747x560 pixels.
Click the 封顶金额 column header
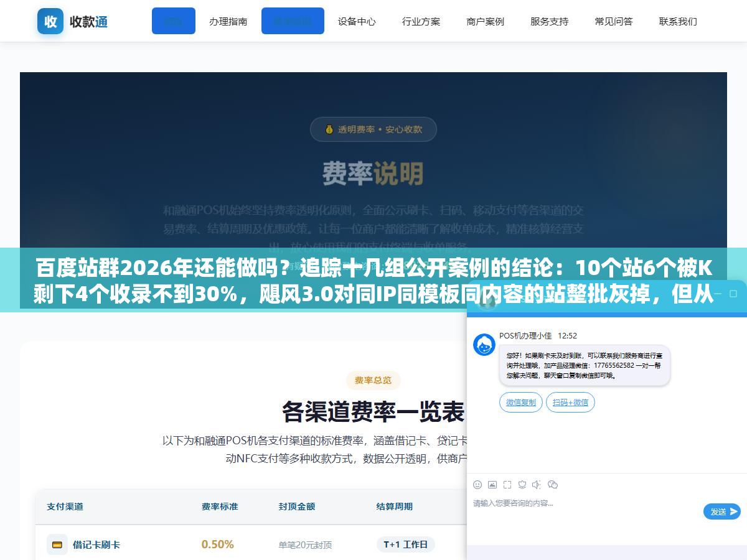297,506
